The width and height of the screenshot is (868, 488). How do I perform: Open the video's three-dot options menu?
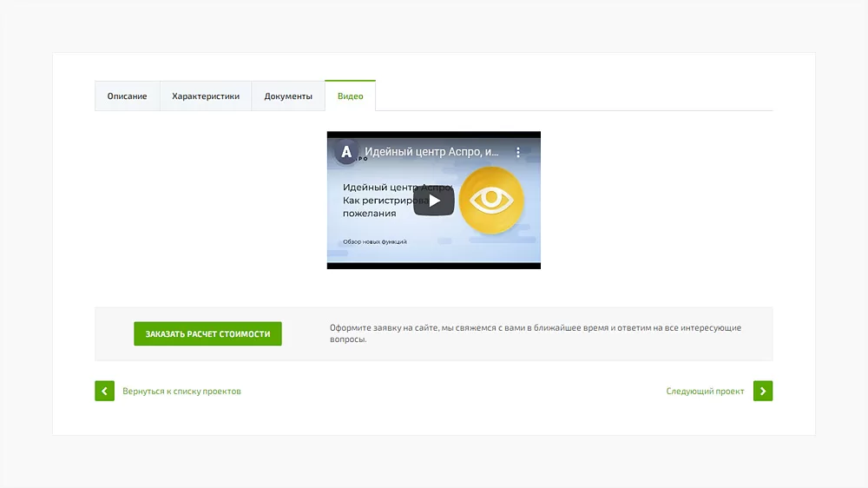tap(517, 152)
